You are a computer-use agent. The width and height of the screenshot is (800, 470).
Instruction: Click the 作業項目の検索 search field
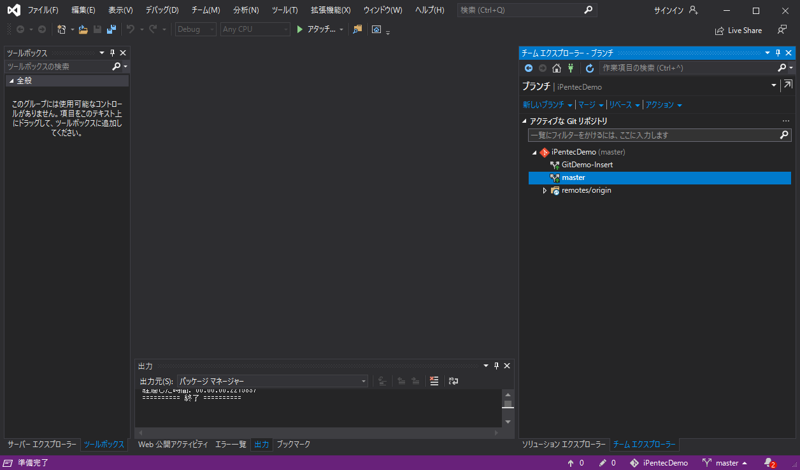[688, 68]
